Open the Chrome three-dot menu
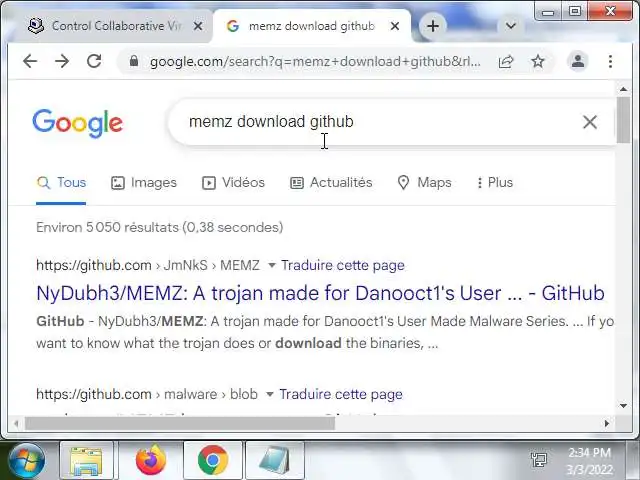The height and width of the screenshot is (480, 640). 610,62
